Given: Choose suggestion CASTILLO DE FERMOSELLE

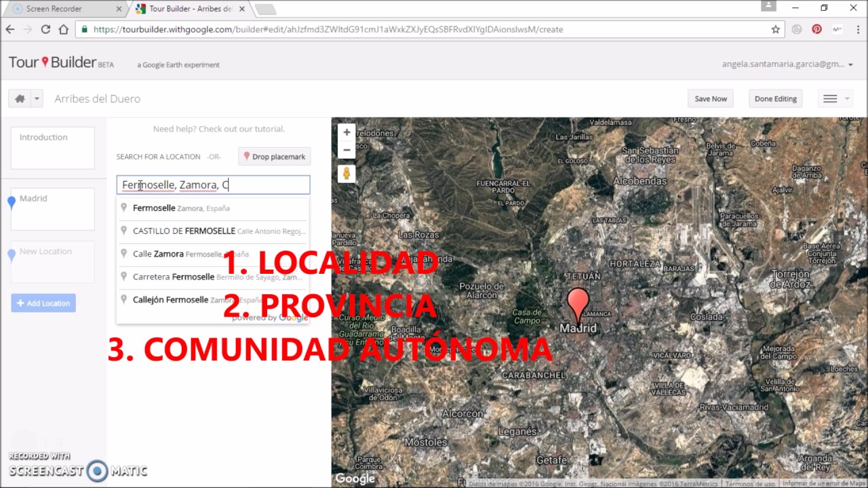Looking at the screenshot, I should (213, 231).
